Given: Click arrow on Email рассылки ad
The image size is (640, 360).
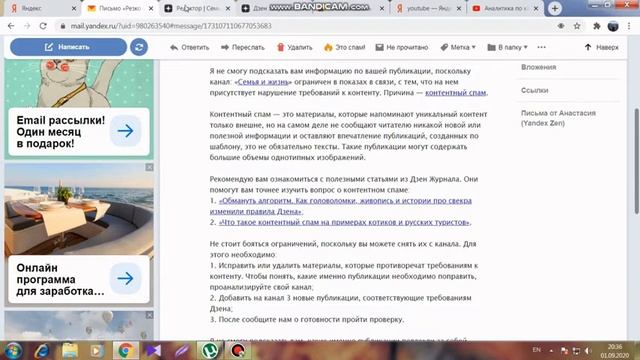Looking at the screenshot, I should (125, 131).
